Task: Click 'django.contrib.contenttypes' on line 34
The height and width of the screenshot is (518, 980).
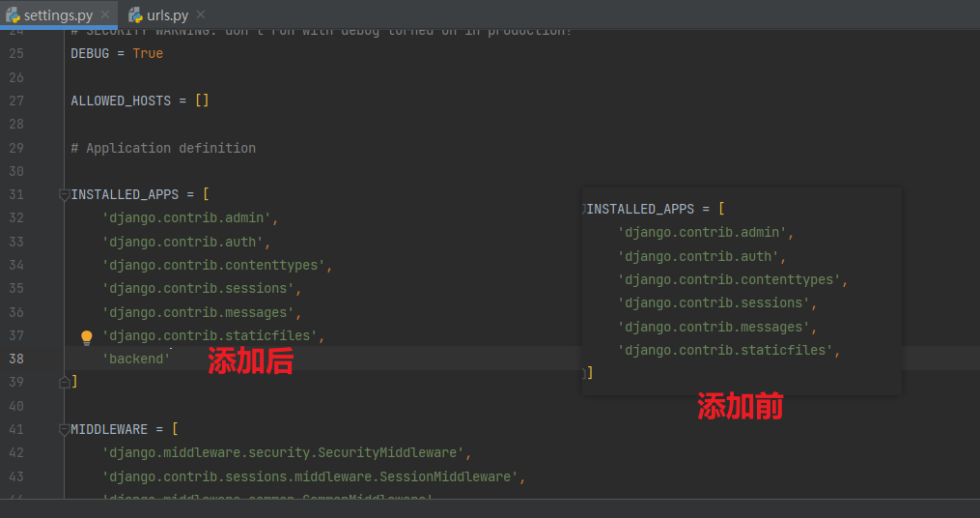Action: coord(213,265)
